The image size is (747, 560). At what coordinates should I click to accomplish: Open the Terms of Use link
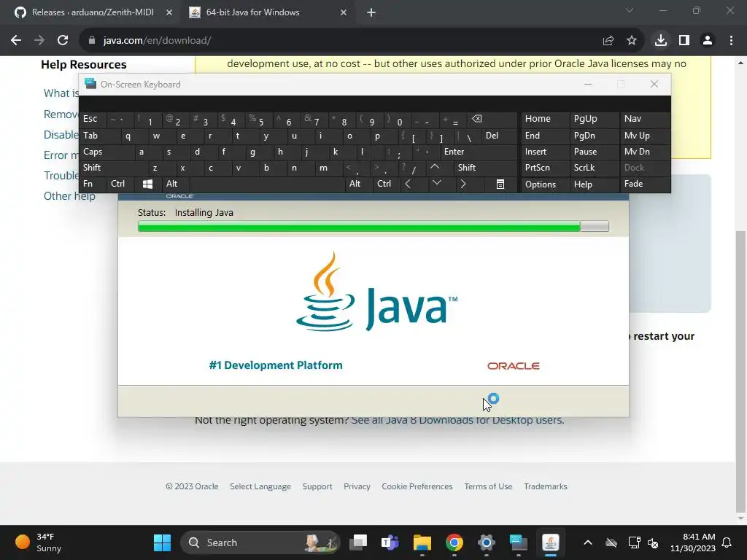pyautogui.click(x=488, y=486)
